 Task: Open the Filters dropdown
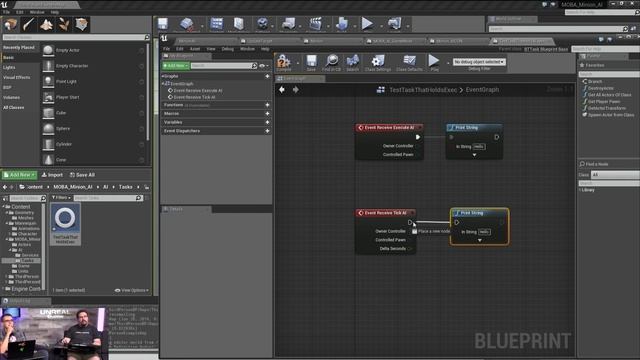click(x=61, y=198)
